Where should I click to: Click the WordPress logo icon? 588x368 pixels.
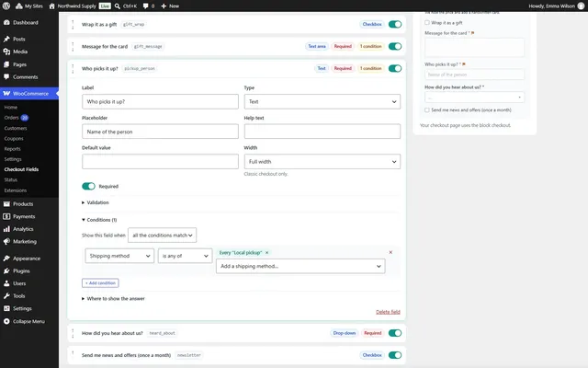[x=6, y=6]
